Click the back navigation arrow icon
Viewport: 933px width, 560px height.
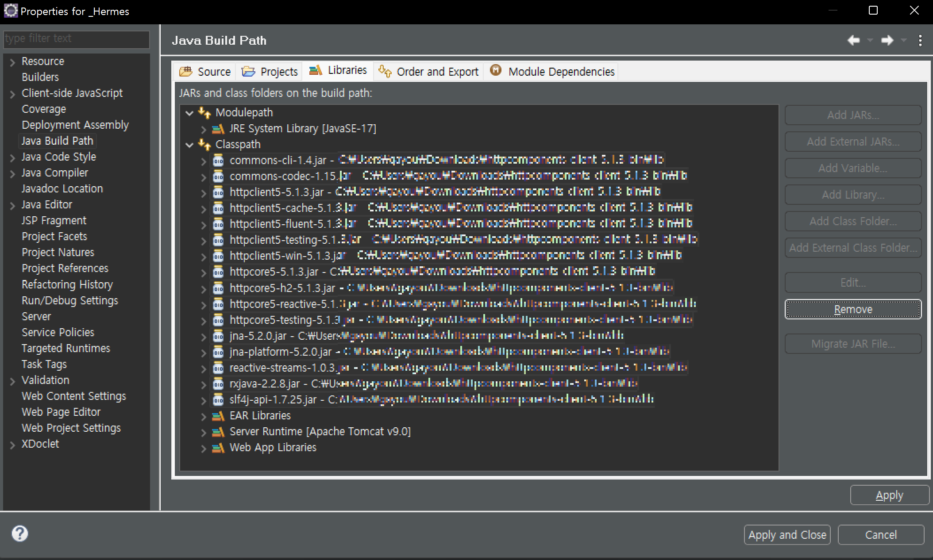854,40
